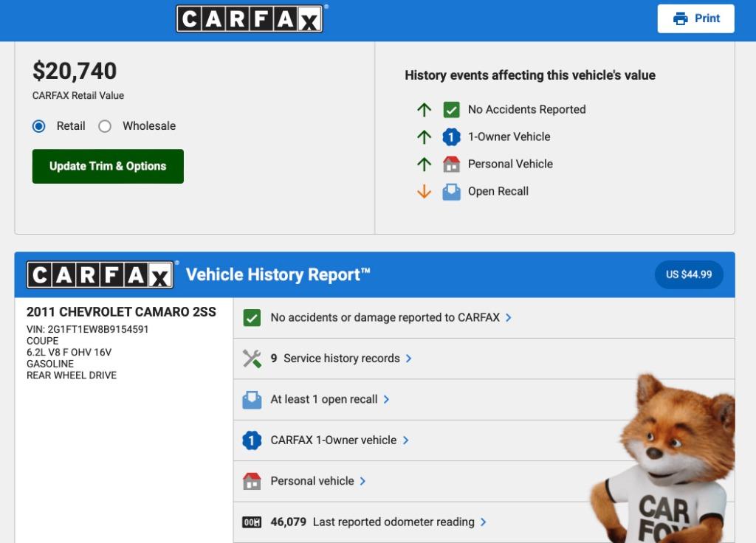The height and width of the screenshot is (543, 756).
Task: Click the COUPE body style text
Action: (x=42, y=341)
